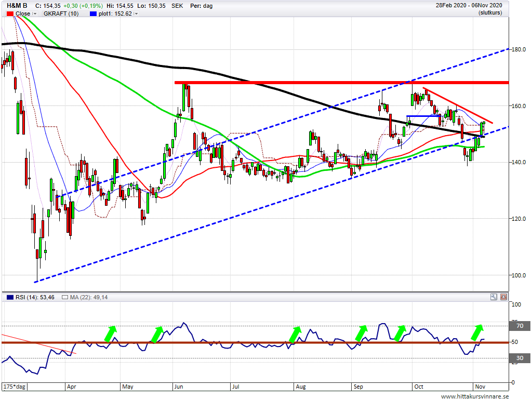Viewport: 532px width, 399px height.
Task: Click the www.hittakursvinnare.se link
Action: pos(475,396)
